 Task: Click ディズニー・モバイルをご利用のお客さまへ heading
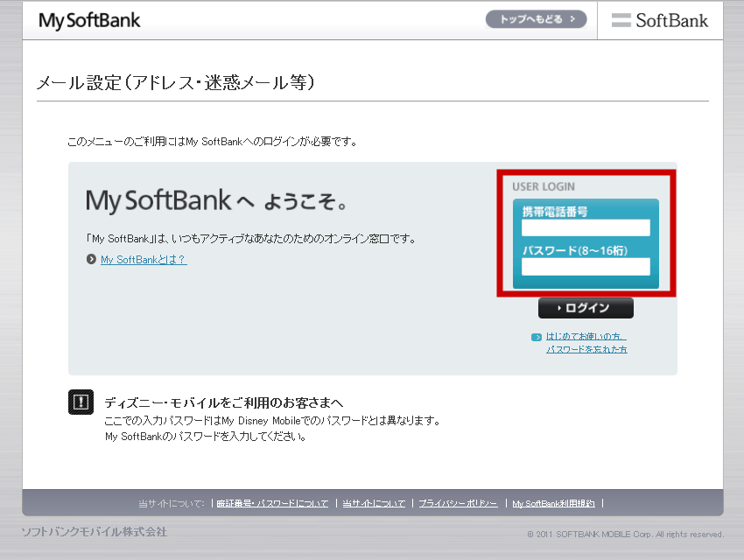(x=223, y=402)
